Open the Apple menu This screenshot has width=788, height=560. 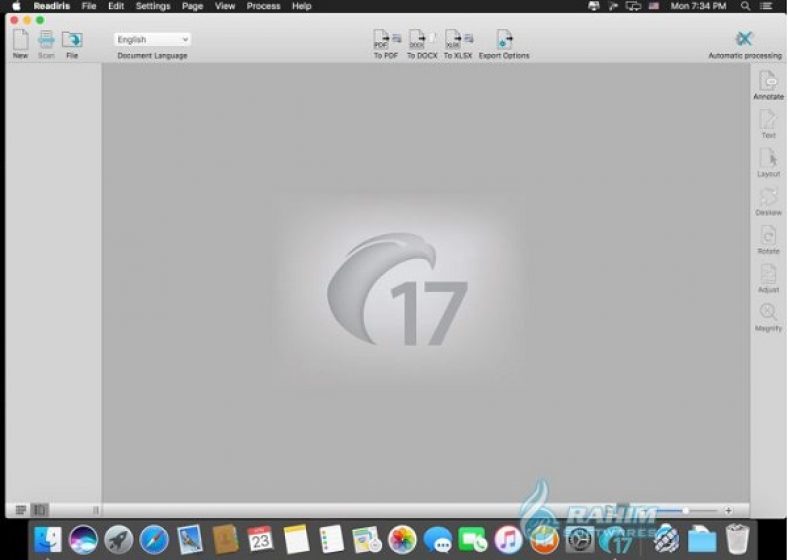16,6
